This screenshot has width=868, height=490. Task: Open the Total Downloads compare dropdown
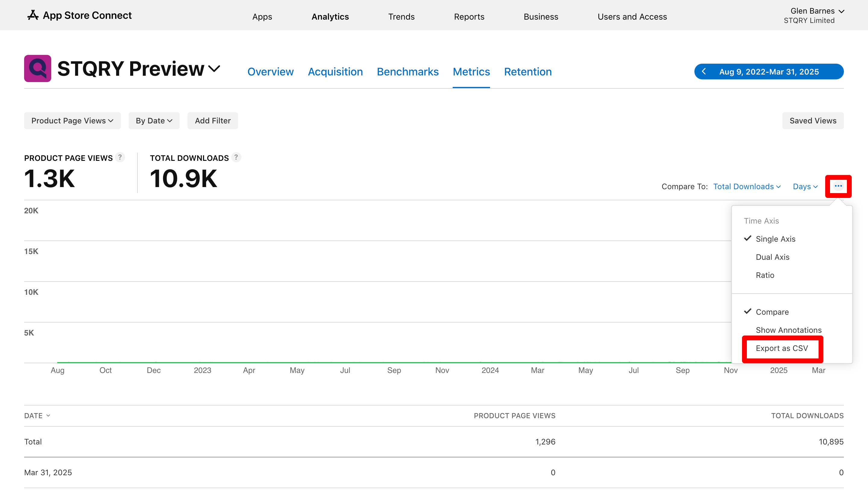pos(747,186)
